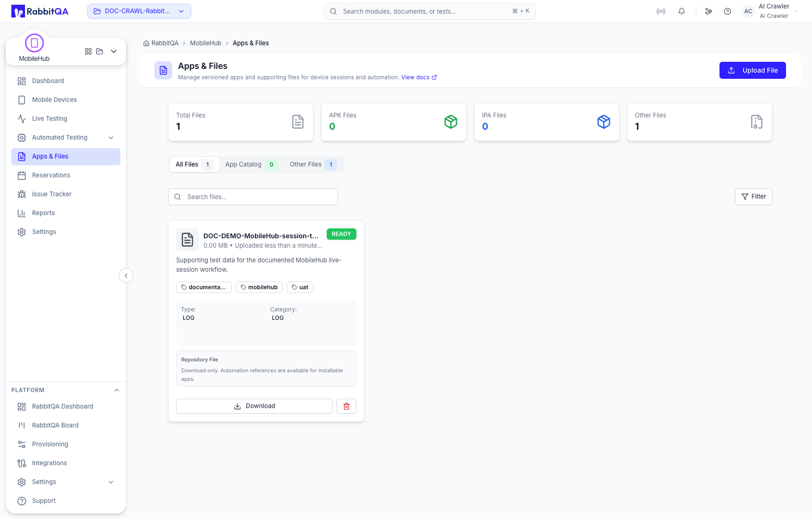
Task: Click the home icon in breadcrumb
Action: pyautogui.click(x=146, y=43)
